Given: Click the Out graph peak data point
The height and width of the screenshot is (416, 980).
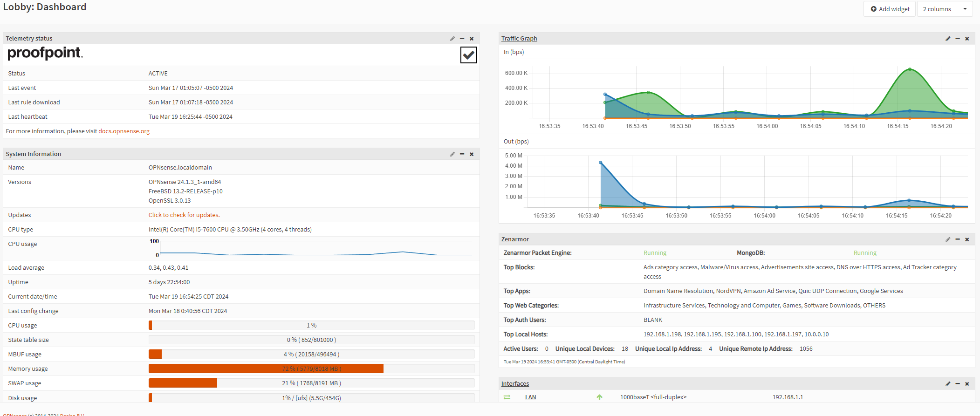Looking at the screenshot, I should point(601,163).
